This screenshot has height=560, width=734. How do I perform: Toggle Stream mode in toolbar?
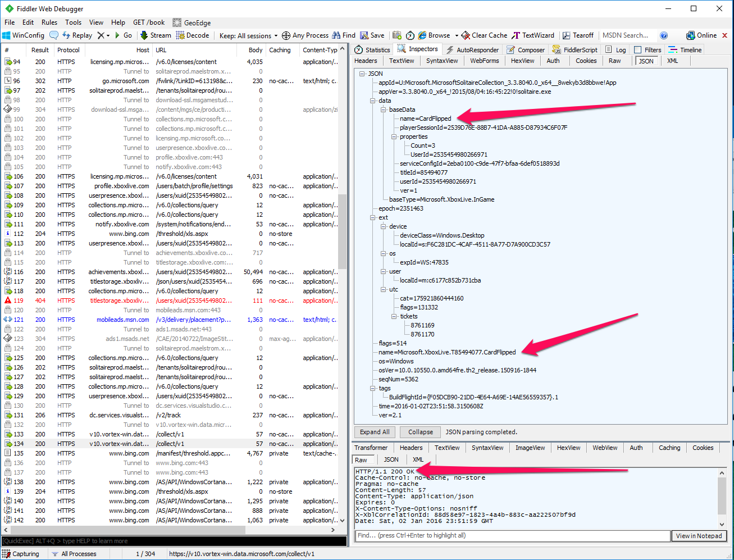point(156,35)
